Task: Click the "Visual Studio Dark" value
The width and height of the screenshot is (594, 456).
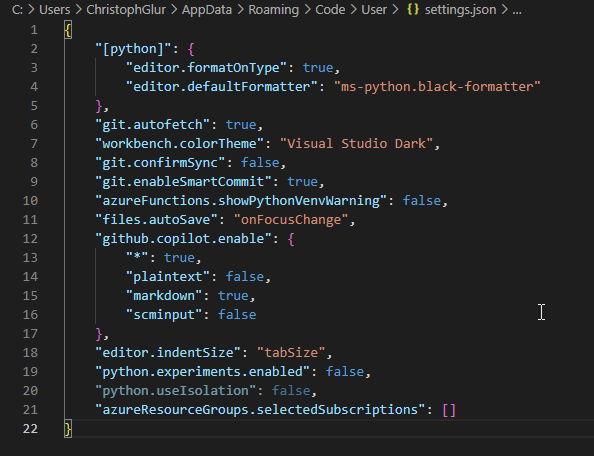Action: click(x=356, y=144)
